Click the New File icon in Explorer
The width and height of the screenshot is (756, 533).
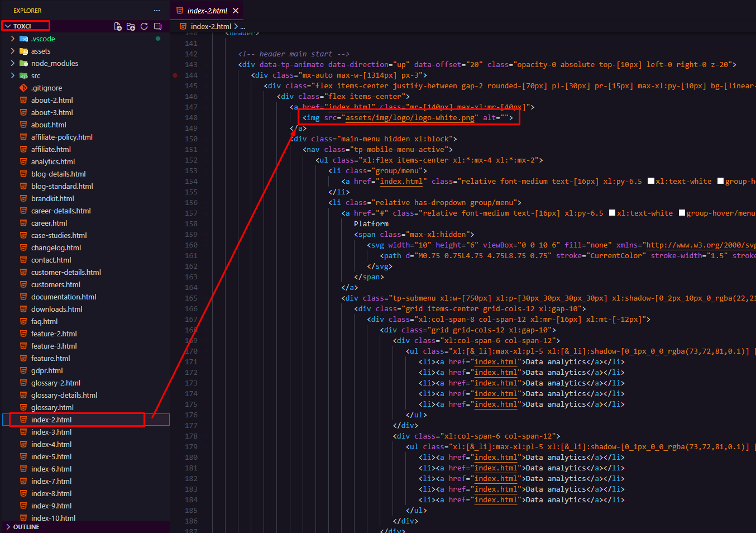pos(118,26)
